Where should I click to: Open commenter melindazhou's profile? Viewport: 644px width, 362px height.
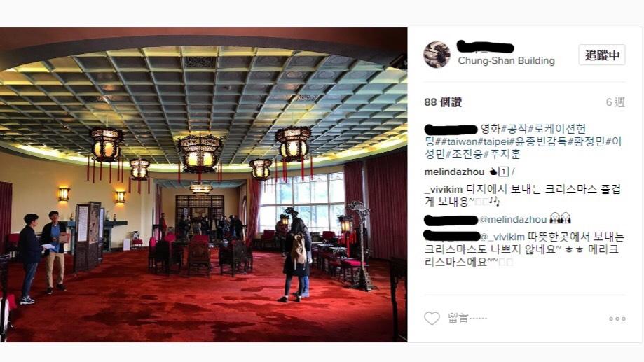(454, 172)
